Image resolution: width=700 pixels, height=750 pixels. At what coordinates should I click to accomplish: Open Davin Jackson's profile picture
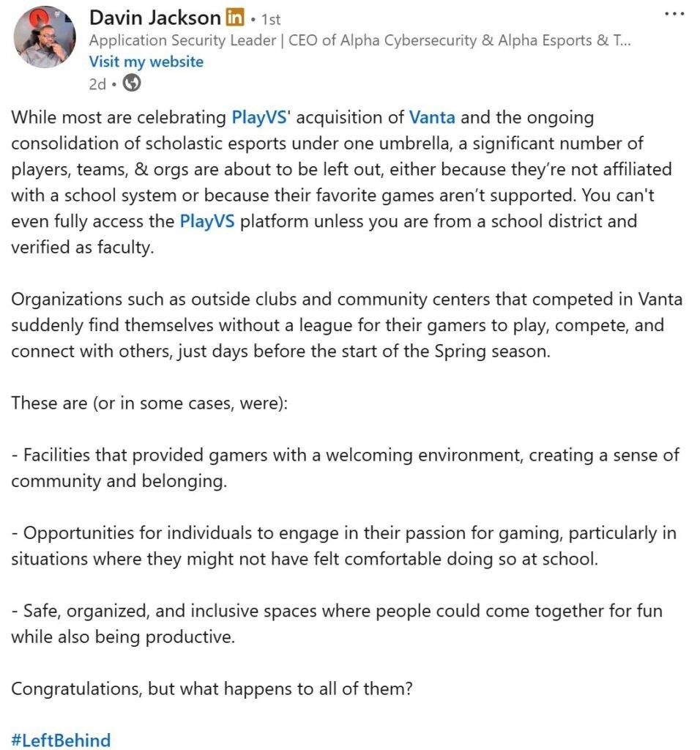coord(45,38)
